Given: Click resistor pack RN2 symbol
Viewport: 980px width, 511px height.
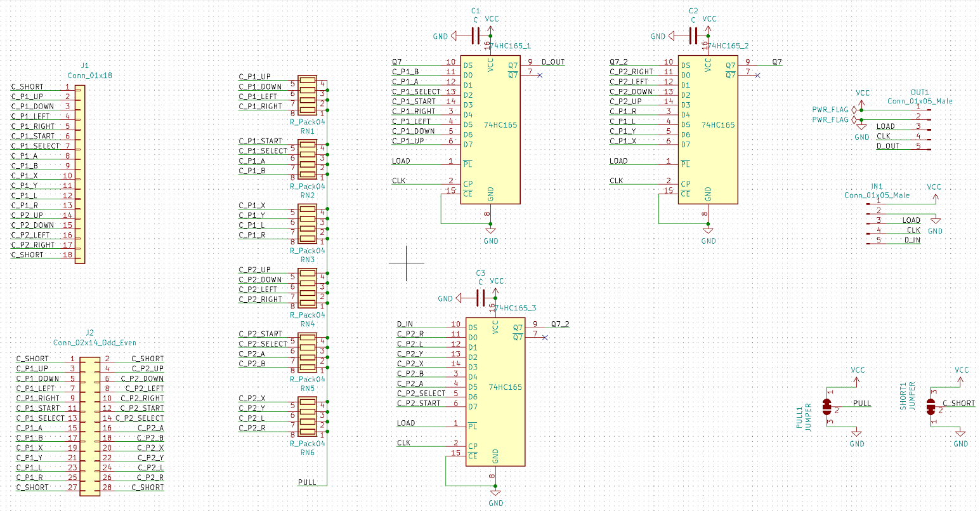Looking at the screenshot, I should (308, 161).
